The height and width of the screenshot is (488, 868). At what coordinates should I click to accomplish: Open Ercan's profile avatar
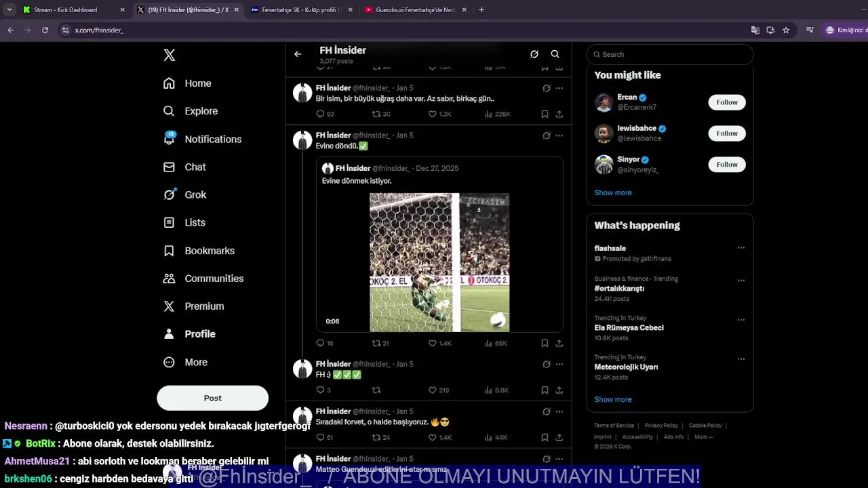[x=604, y=102]
